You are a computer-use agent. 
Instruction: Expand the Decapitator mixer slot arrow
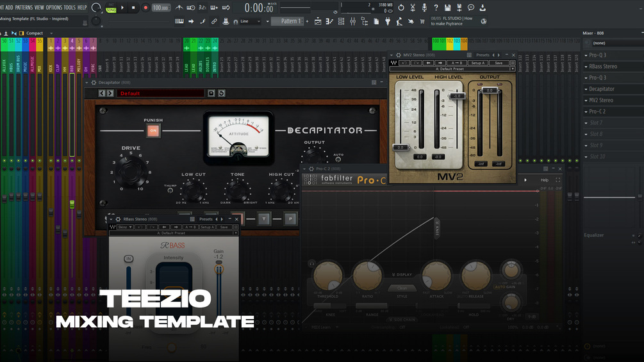click(x=586, y=89)
